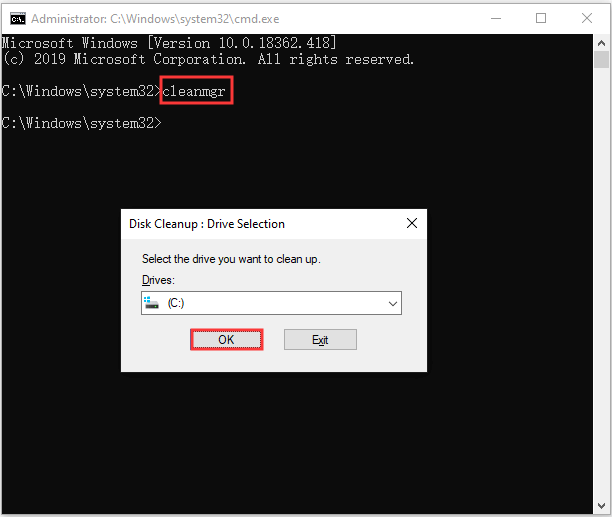This screenshot has width=612, height=517.
Task: Click OK in Disk Cleanup dialog
Action: tap(226, 339)
